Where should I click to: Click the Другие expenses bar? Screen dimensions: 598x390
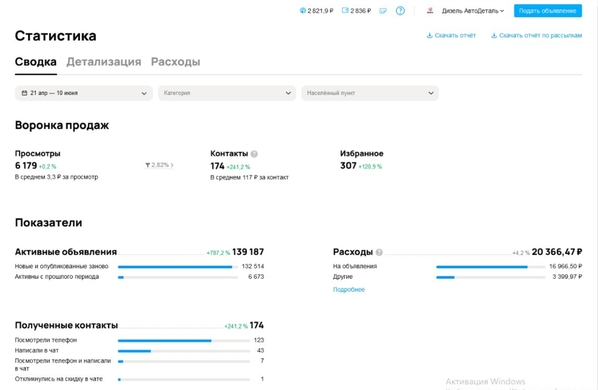tap(490, 277)
